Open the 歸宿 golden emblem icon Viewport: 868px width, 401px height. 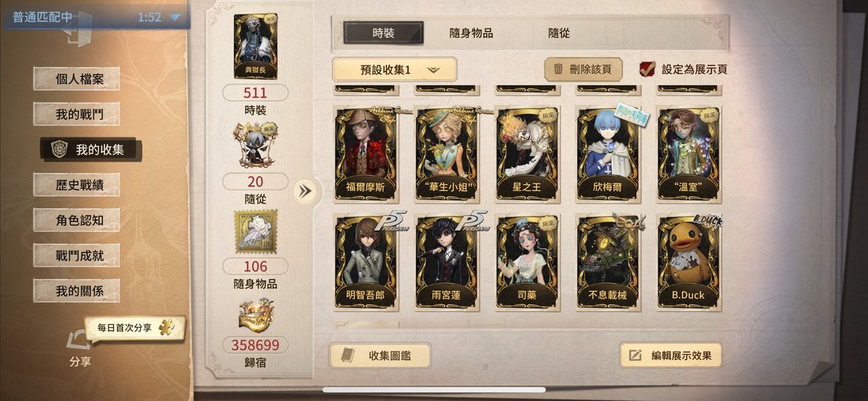(x=255, y=316)
